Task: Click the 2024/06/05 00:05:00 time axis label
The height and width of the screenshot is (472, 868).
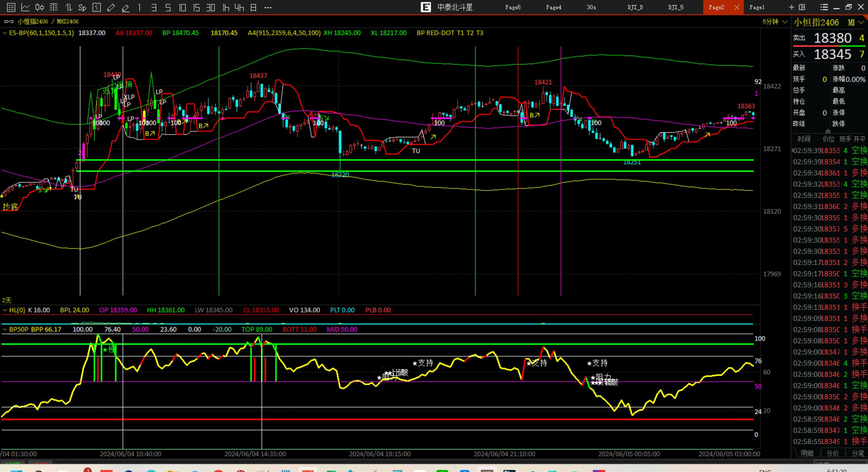Action: coord(629,454)
